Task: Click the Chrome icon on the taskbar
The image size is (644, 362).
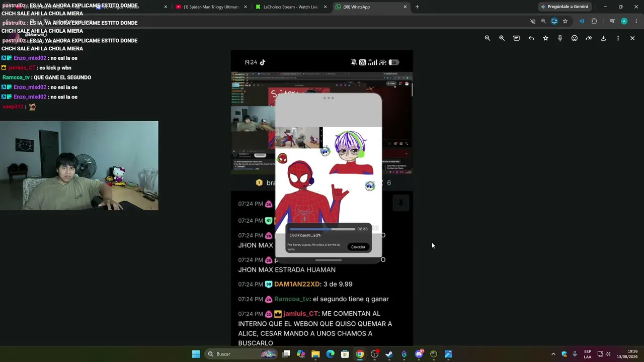Action: (360, 354)
